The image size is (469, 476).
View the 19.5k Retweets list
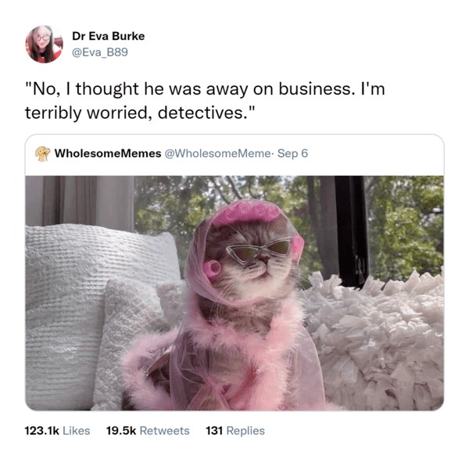coord(148,431)
